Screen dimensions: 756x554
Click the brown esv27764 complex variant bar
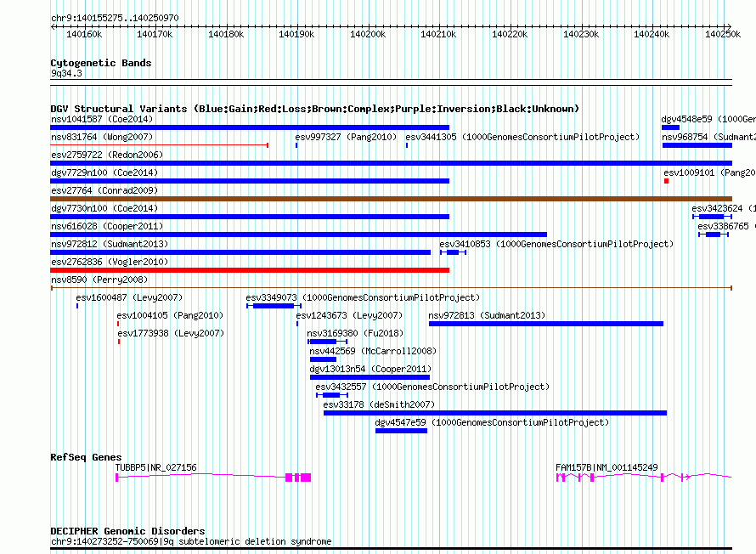391,199
